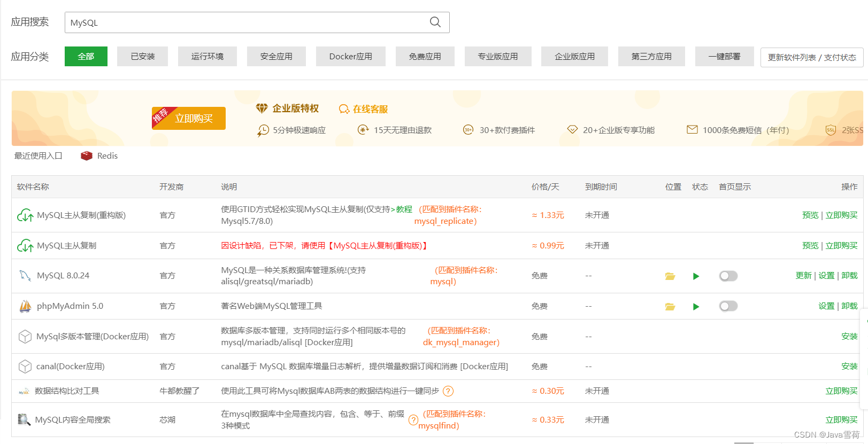Click the MySQL主从复制 cloud icon
868x444 pixels.
25,246
